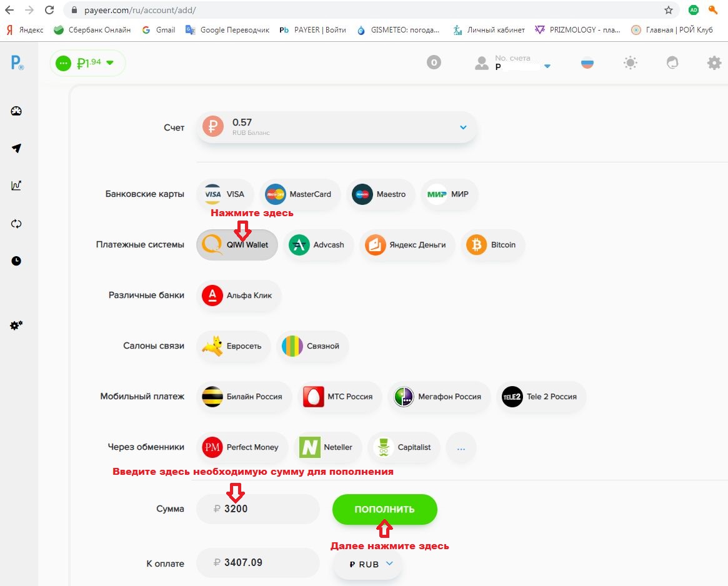Image resolution: width=728 pixels, height=586 pixels.
Task: Open the Gmail bookmark in the bookmarks bar
Action: click(158, 29)
